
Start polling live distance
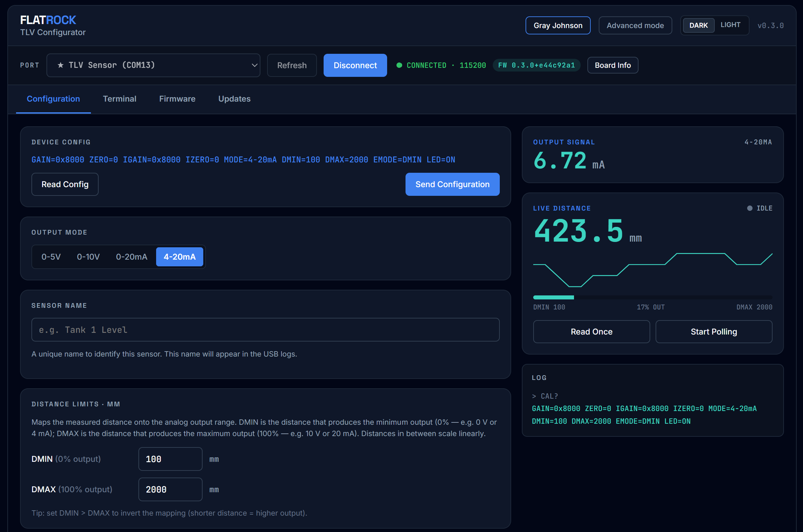coord(714,331)
